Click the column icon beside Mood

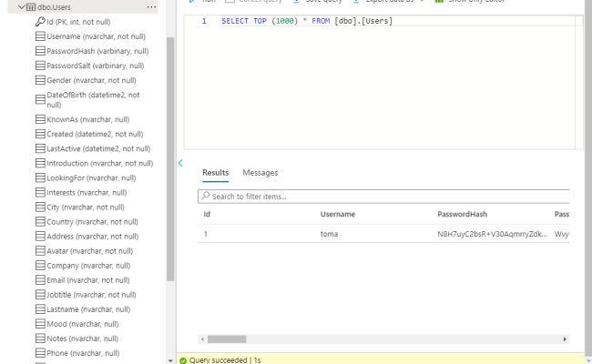(40, 324)
